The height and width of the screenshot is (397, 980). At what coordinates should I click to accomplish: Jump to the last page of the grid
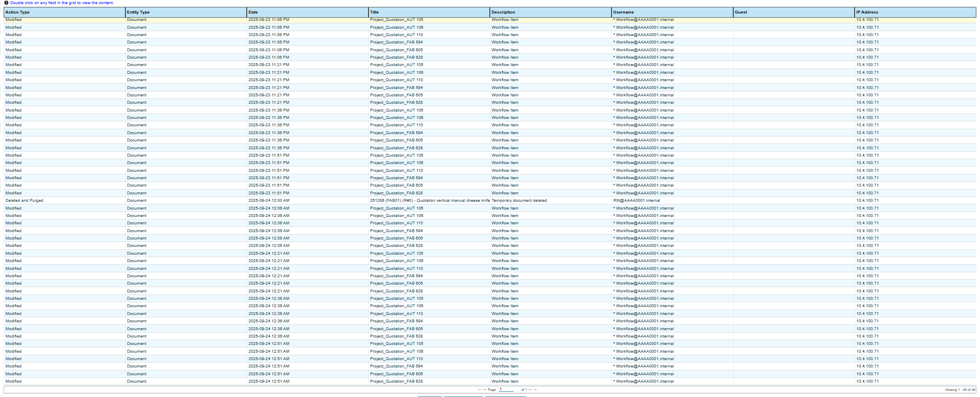click(x=536, y=390)
